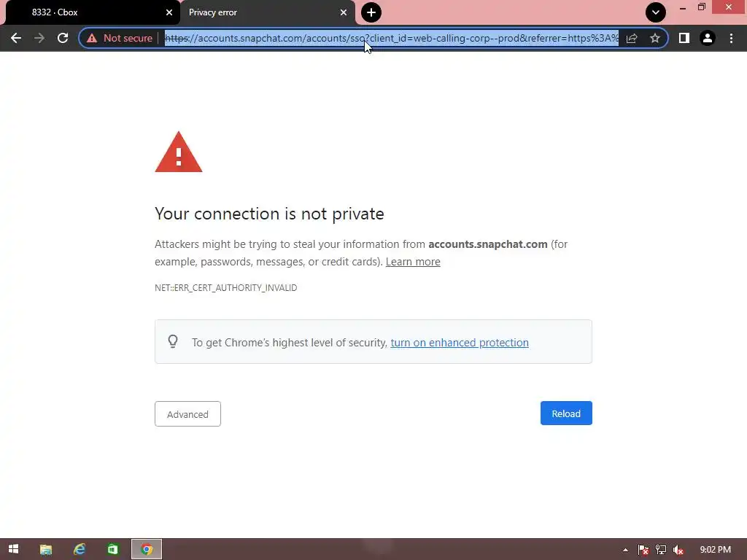
Task: Share this page via share icon
Action: 632,38
